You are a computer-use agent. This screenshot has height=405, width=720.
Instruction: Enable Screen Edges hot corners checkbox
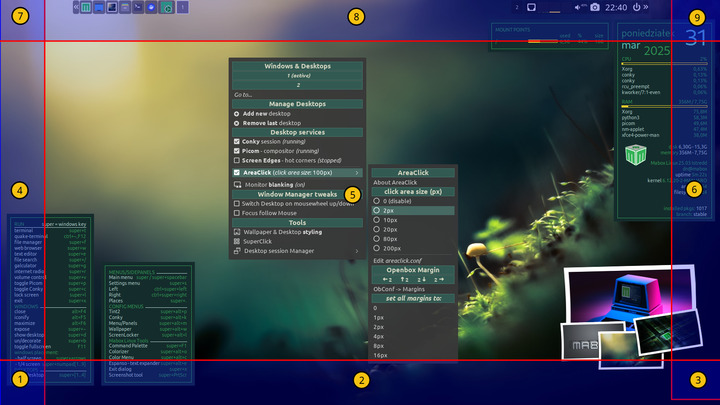pos(236,159)
